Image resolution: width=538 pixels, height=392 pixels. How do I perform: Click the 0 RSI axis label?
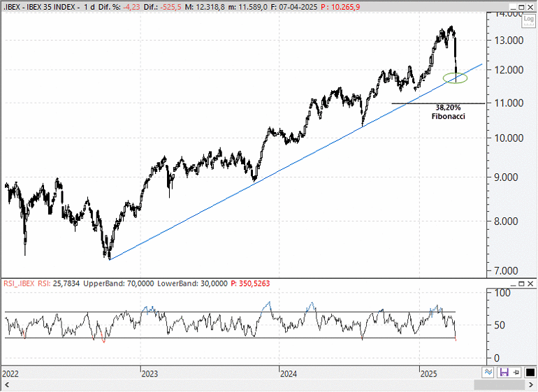click(497, 358)
